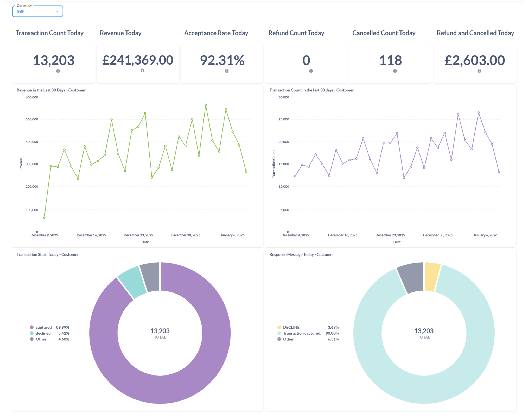This screenshot has height=420, width=528.
Task: Clear the GBP currency filter with X
Action: 57,11
